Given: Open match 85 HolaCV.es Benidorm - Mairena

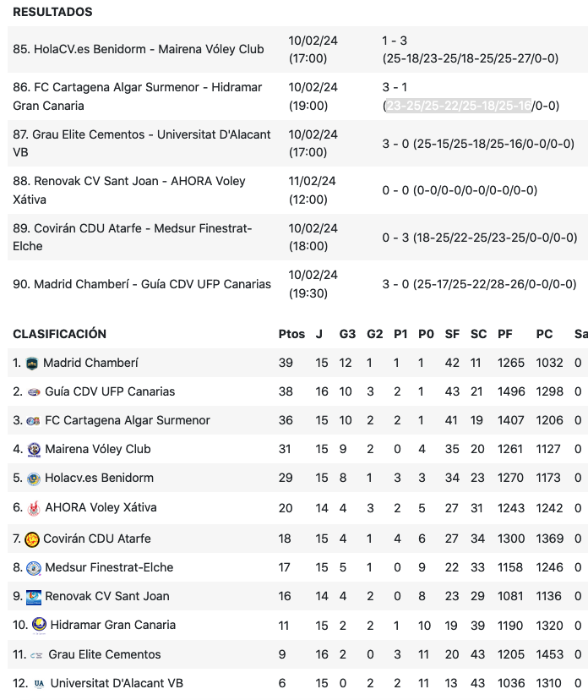Looking at the screenshot, I should click(139, 49).
